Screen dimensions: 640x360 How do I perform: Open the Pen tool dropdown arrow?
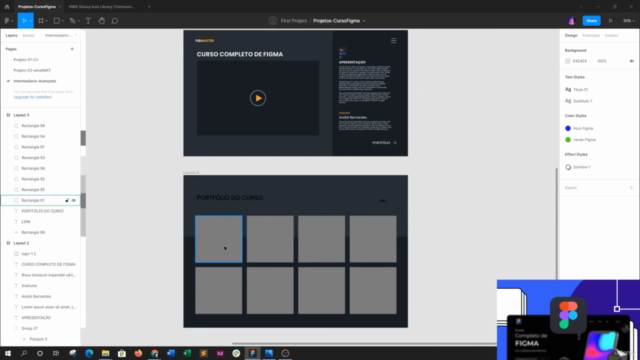[x=78, y=21]
